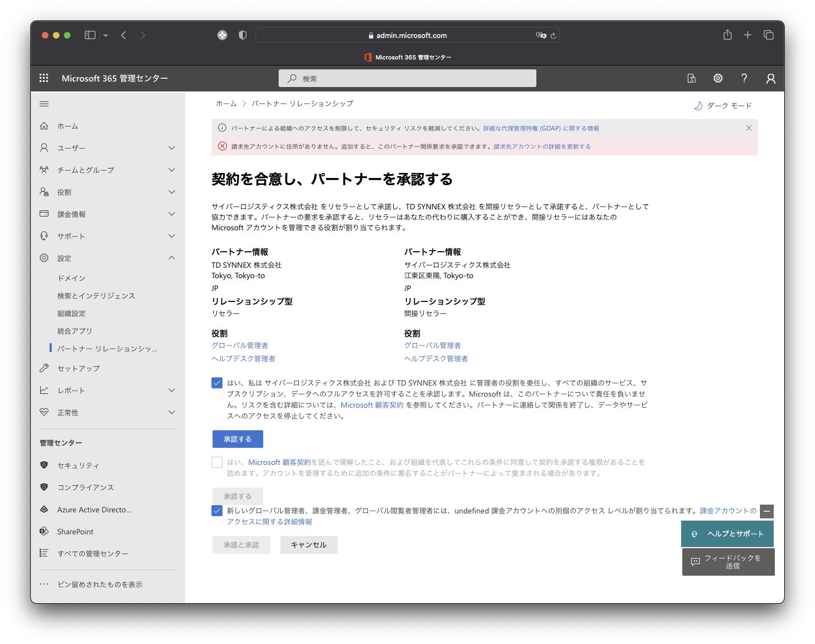Click the privacy shield icon in Safari
The width and height of the screenshot is (815, 644).
point(242,35)
